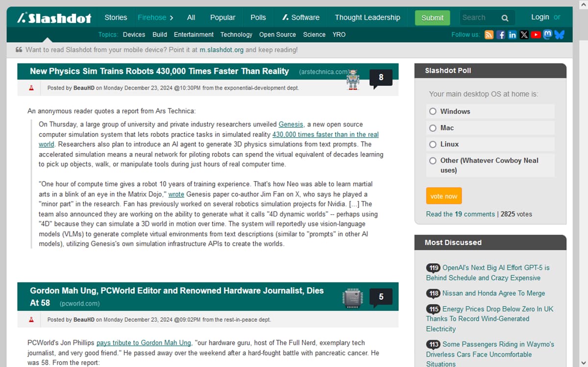Open Slashdot's Bluesky butterfly icon
This screenshot has height=367, width=588.
560,34
